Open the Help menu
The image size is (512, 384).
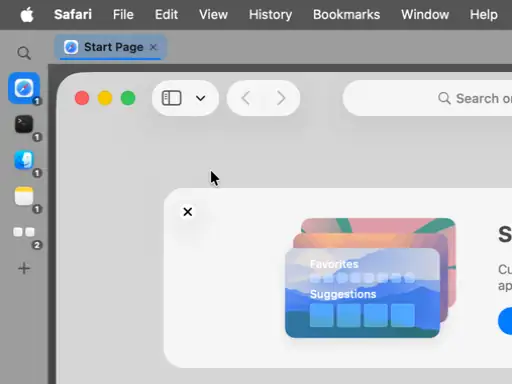pos(484,15)
